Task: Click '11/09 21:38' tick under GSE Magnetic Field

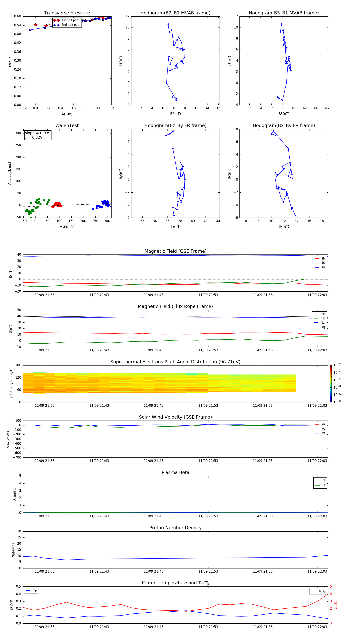Action: pos(44,295)
